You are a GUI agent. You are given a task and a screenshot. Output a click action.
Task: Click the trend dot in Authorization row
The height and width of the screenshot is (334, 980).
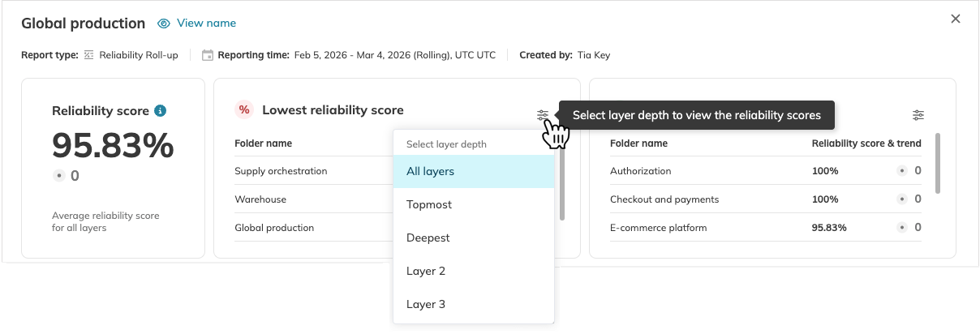pyautogui.click(x=902, y=171)
